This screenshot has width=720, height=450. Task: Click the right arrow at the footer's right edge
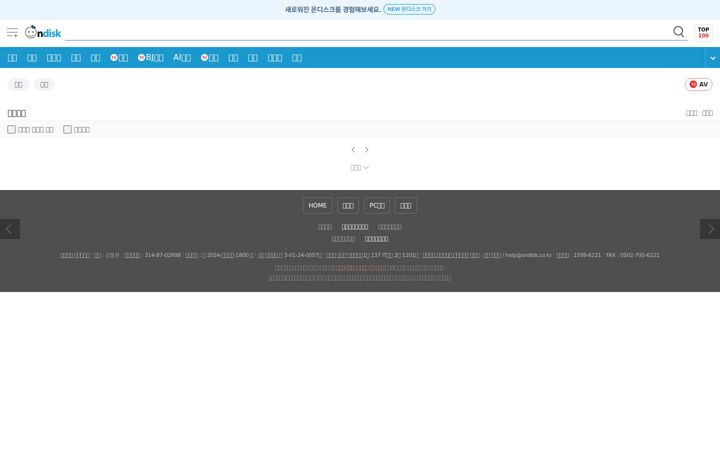coord(710,229)
